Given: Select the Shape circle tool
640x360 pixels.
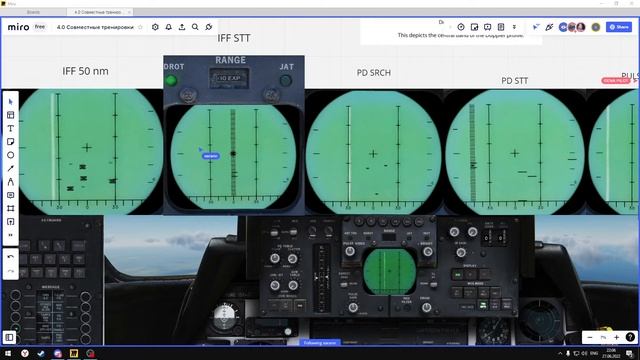Looking at the screenshot, I should pyautogui.click(x=11, y=155).
